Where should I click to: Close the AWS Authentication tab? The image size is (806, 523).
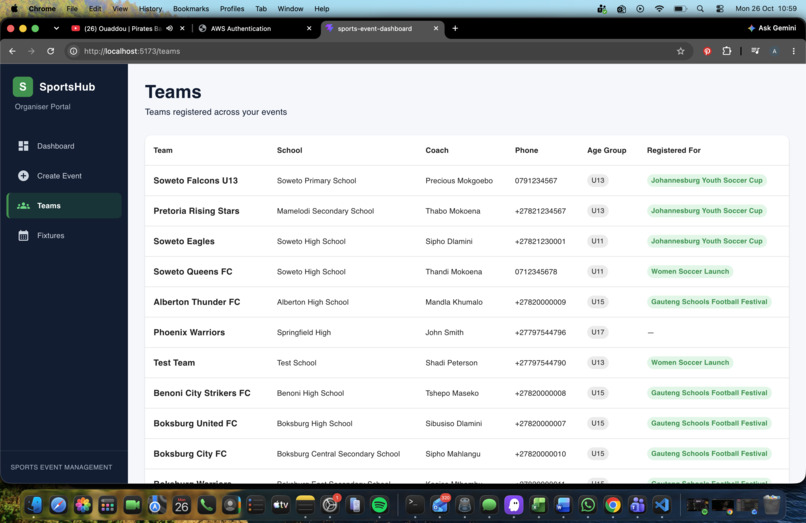coord(309,28)
